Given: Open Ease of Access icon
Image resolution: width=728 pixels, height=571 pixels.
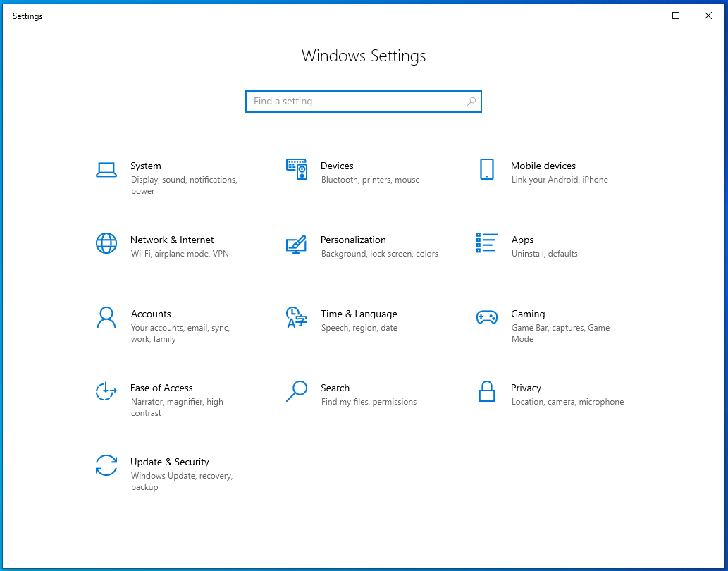Looking at the screenshot, I should [106, 391].
